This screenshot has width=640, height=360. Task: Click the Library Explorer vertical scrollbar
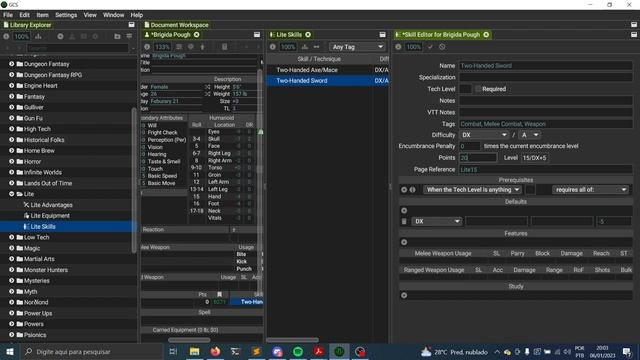click(x=134, y=180)
